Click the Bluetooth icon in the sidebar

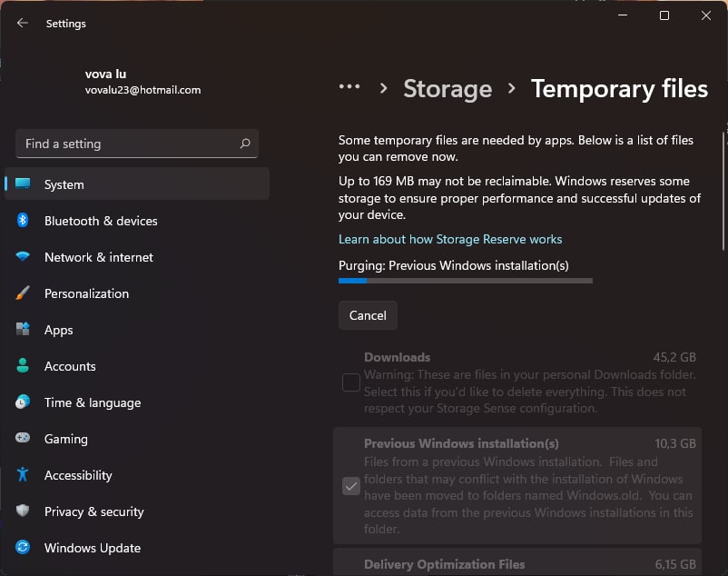click(23, 220)
